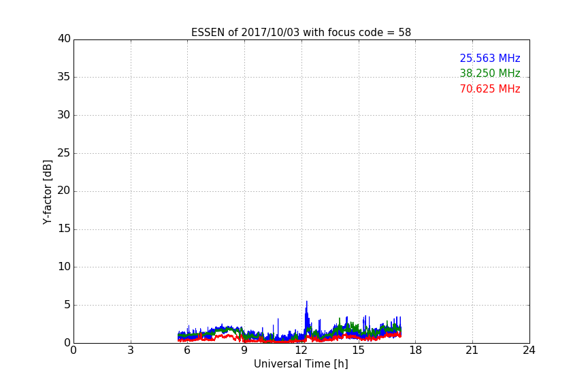Click the 'Universal Time [h]' axis label

point(301,364)
